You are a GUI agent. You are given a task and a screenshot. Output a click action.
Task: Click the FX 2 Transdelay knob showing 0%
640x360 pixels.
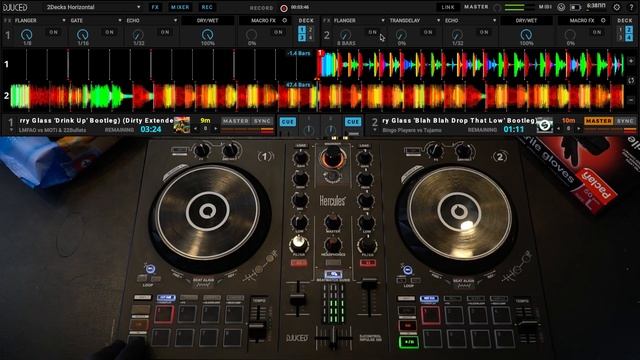tap(402, 35)
